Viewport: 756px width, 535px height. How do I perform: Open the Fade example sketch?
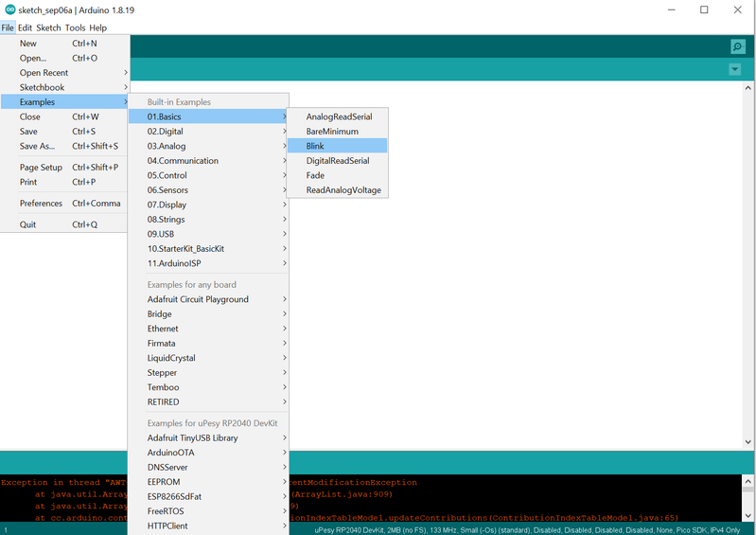[338, 175]
